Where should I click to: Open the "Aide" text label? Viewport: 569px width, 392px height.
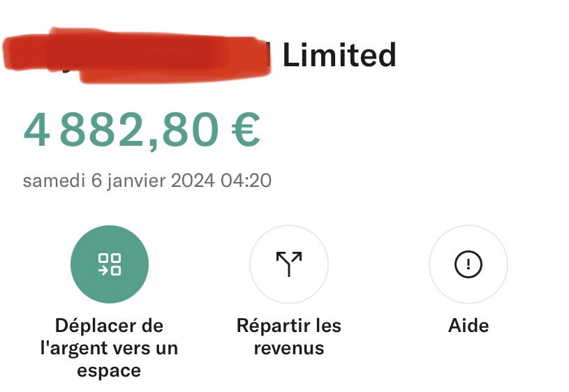pyautogui.click(x=468, y=325)
